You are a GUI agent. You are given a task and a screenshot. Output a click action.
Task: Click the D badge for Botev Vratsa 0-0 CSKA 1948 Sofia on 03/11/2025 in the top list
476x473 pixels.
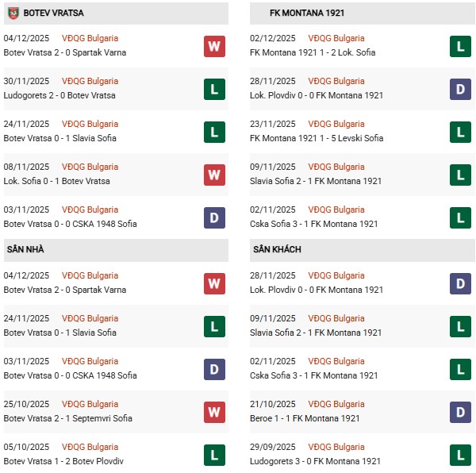[214, 217]
